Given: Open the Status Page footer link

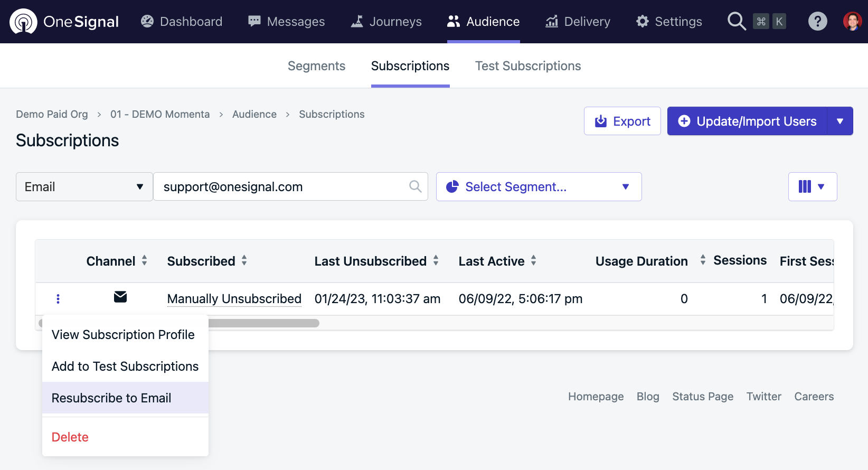Looking at the screenshot, I should click(703, 397).
